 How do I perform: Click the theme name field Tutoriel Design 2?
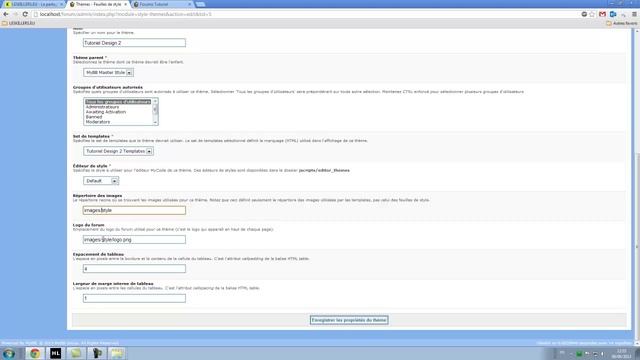134,43
